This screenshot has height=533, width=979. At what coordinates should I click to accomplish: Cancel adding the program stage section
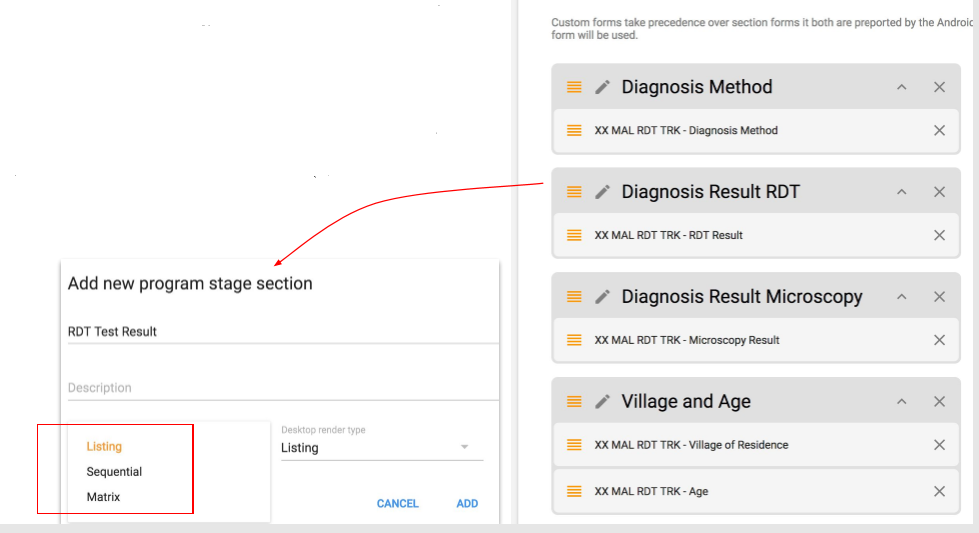click(398, 504)
